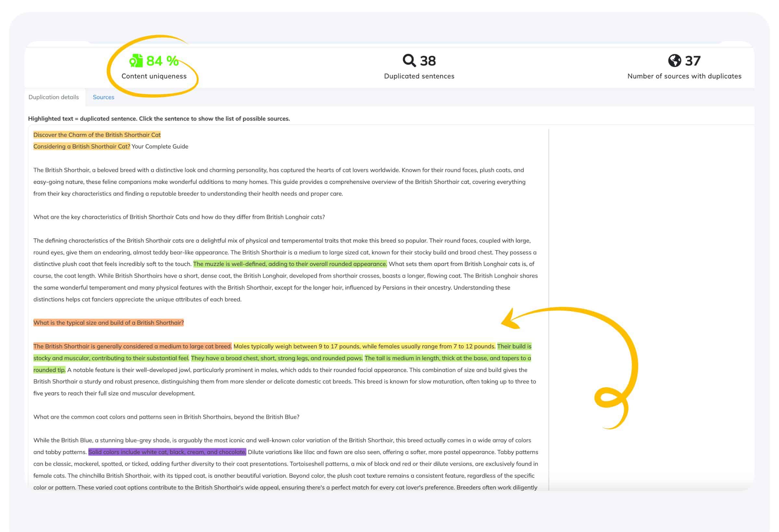779x532 pixels.
Task: Click 'Number of sources with duplicates' label
Action: pyautogui.click(x=684, y=76)
